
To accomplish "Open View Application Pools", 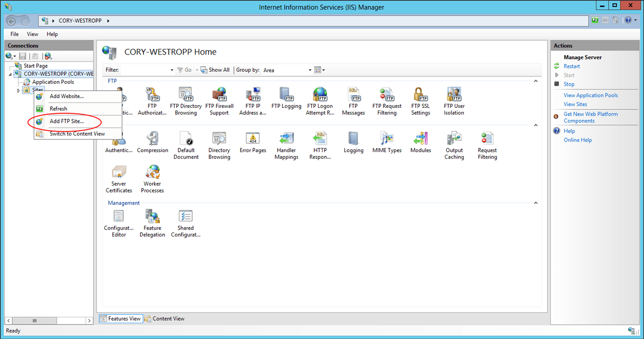I will pyautogui.click(x=590, y=95).
